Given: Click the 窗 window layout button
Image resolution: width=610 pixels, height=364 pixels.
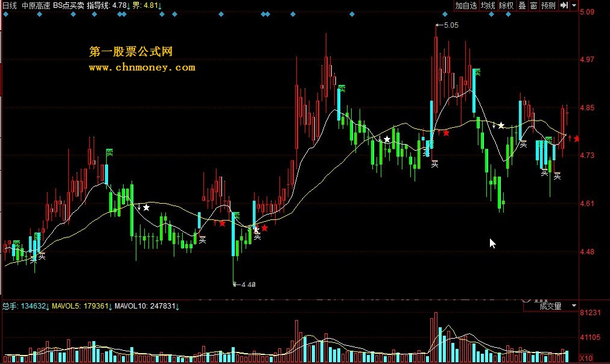Looking at the screenshot, I should (x=533, y=5).
